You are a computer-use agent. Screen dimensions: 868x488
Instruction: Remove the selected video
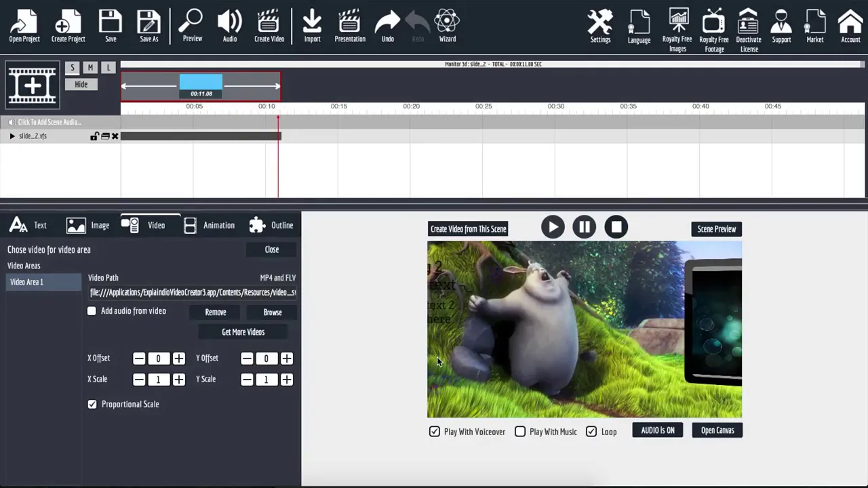click(x=216, y=312)
